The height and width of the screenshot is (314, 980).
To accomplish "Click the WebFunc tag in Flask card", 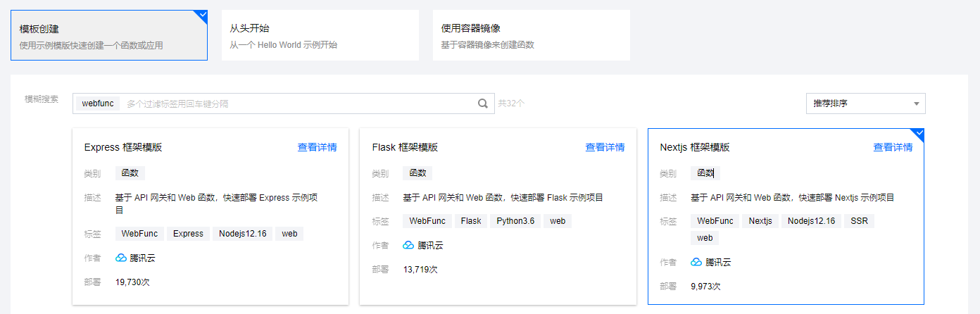I will pyautogui.click(x=427, y=221).
